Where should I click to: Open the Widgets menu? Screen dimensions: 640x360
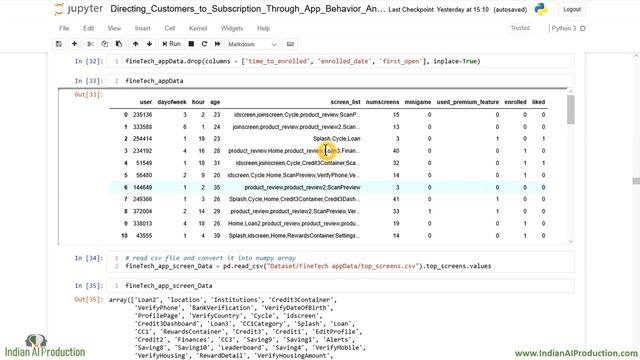[x=232, y=28]
